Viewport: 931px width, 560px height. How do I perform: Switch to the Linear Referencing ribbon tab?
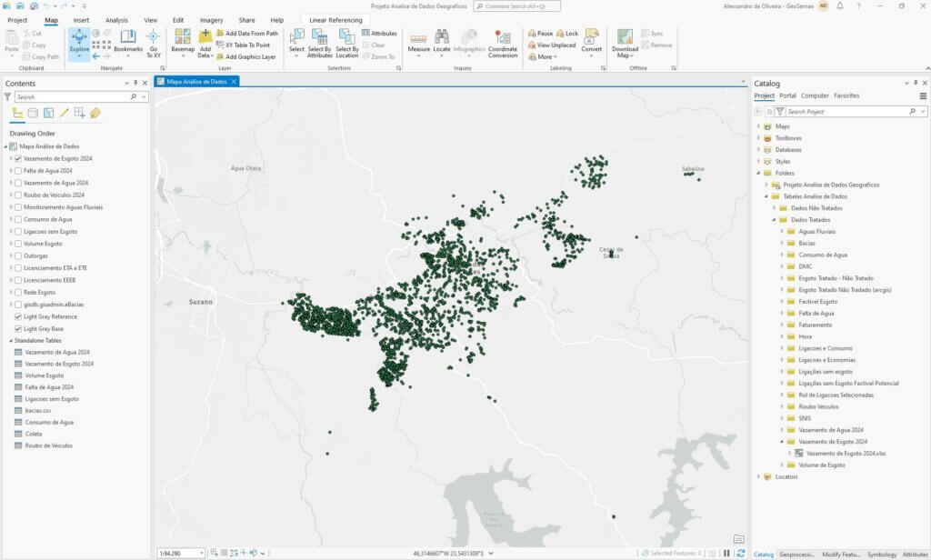pyautogui.click(x=335, y=18)
